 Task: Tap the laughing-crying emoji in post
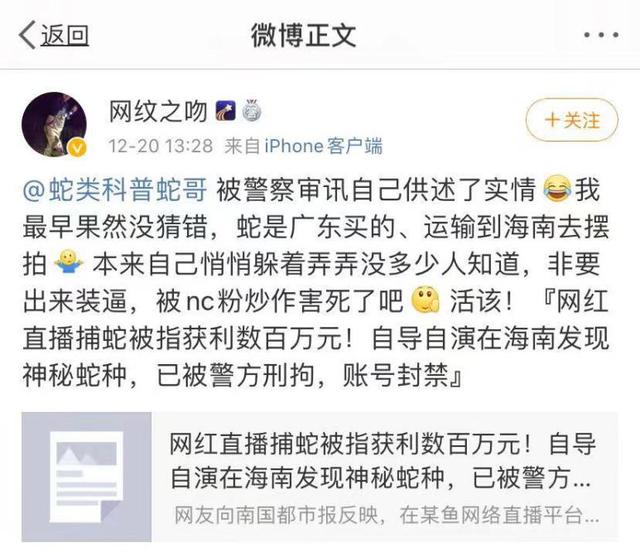(x=558, y=189)
